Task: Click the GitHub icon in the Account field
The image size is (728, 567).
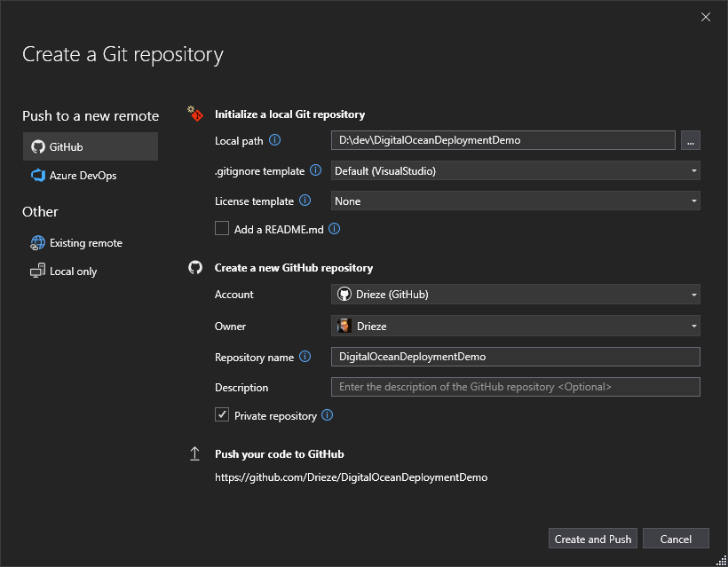Action: [344, 295]
